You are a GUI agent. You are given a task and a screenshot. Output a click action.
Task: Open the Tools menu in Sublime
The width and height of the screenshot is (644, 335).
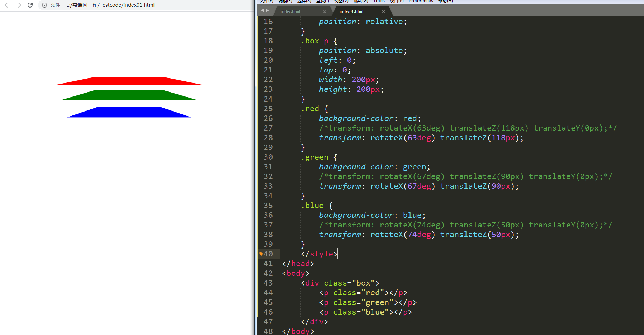pos(379,1)
